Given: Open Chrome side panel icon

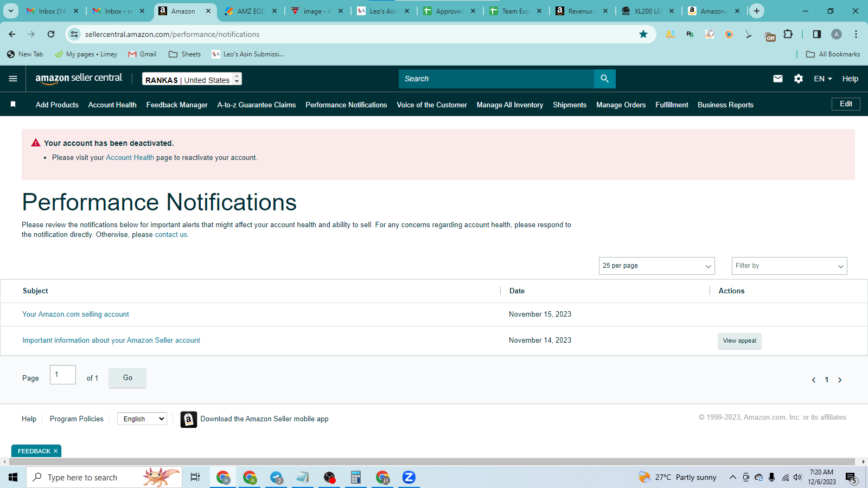Looking at the screenshot, I should click(817, 34).
